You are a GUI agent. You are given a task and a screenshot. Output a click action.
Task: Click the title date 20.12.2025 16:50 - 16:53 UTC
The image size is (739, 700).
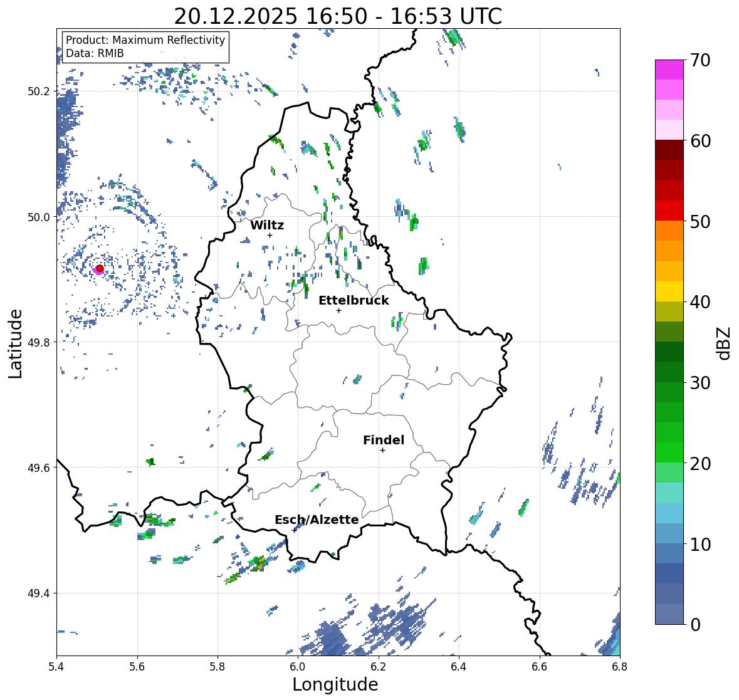[338, 16]
